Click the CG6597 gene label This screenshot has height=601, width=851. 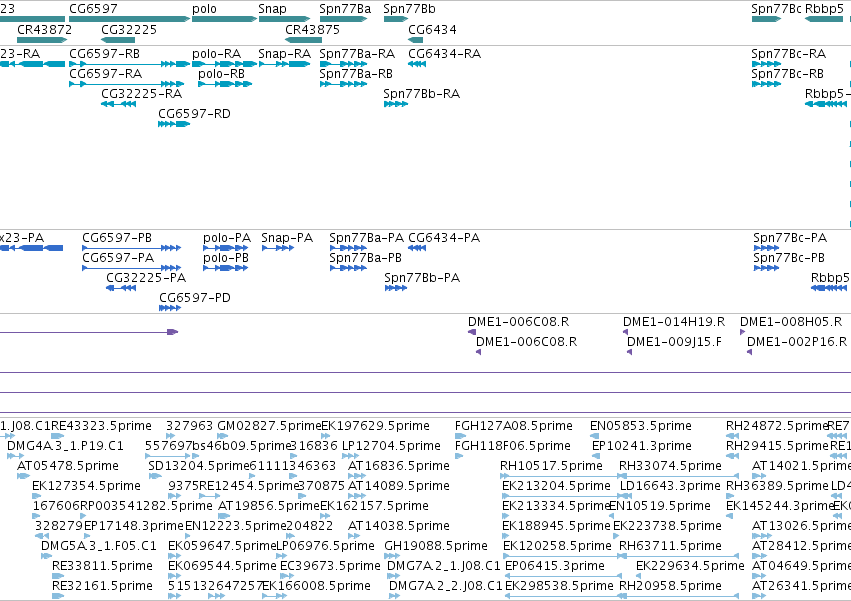click(93, 9)
